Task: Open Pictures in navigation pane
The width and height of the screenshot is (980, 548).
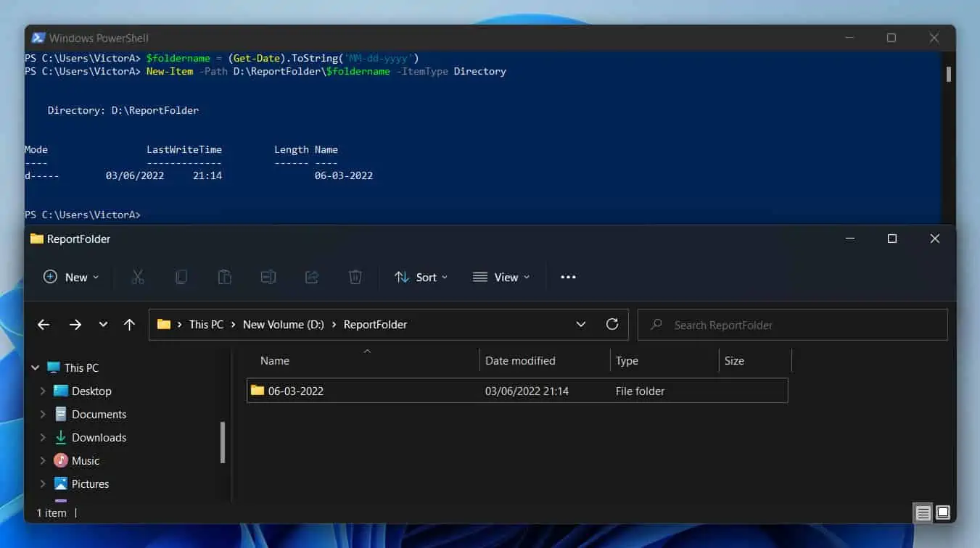Action: coord(90,484)
